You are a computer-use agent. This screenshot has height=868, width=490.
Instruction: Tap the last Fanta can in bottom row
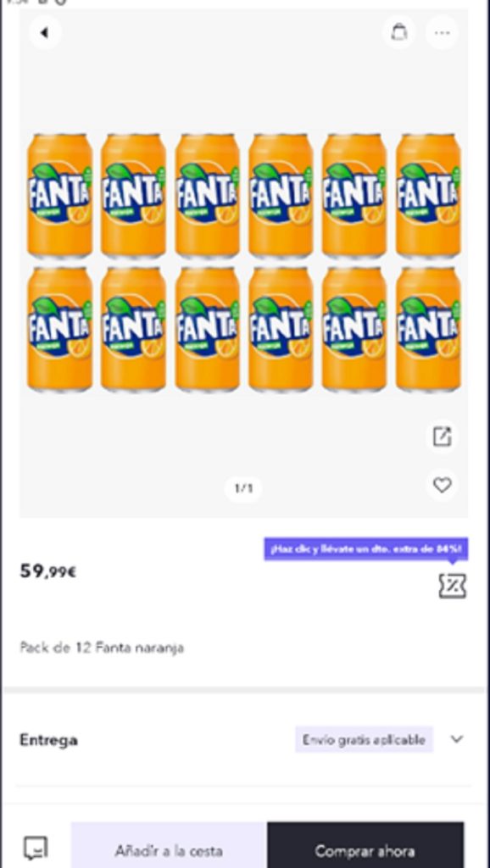point(428,330)
